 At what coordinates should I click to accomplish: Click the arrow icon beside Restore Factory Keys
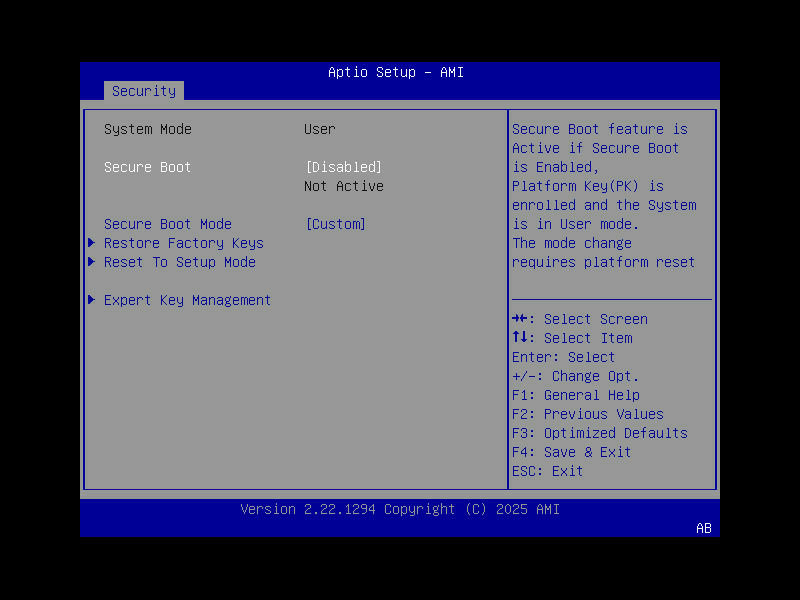(90, 243)
